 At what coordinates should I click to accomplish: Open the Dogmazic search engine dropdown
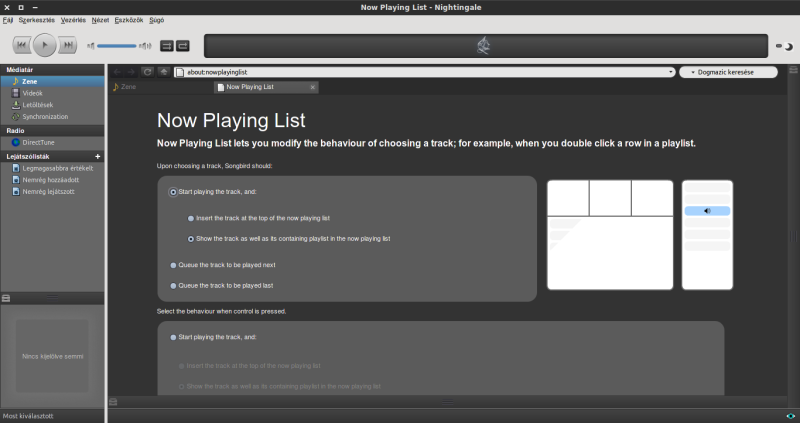692,72
